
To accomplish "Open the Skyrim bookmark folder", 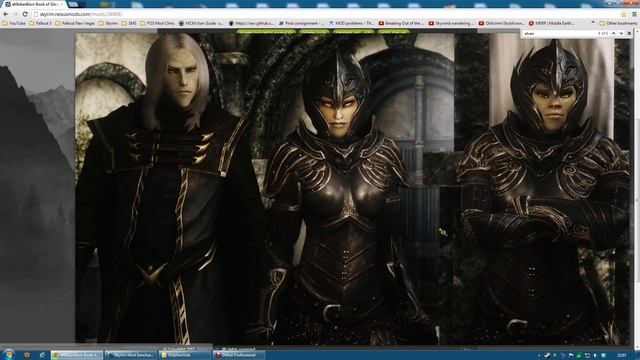I will [108, 23].
